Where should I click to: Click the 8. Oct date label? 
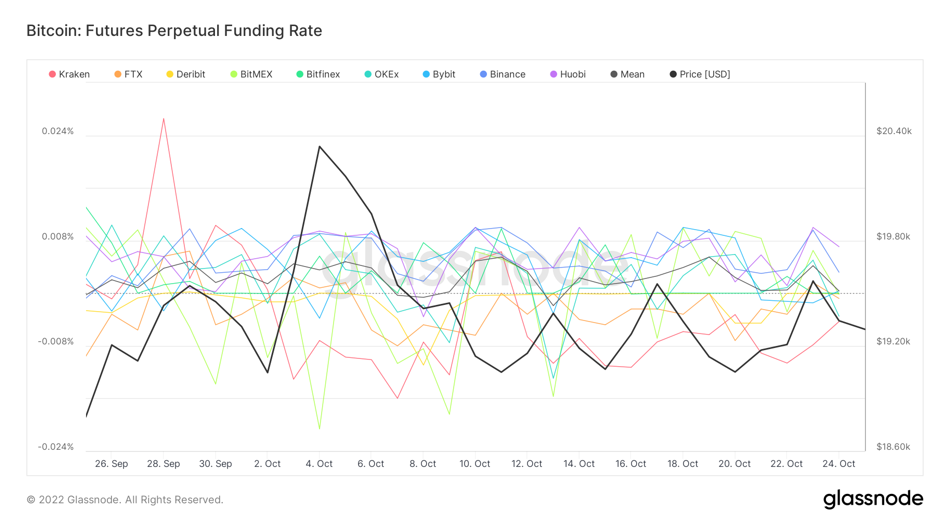coord(422,464)
